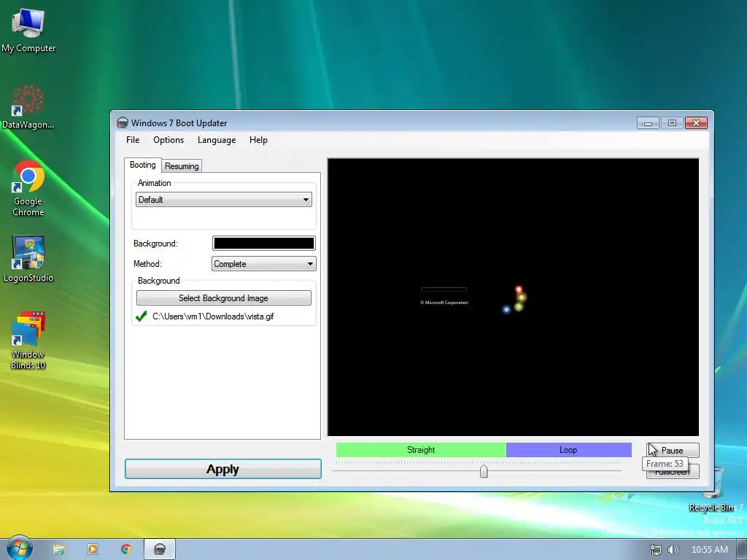Select Boot Updater taskbar button
747x560 pixels.
(x=160, y=550)
